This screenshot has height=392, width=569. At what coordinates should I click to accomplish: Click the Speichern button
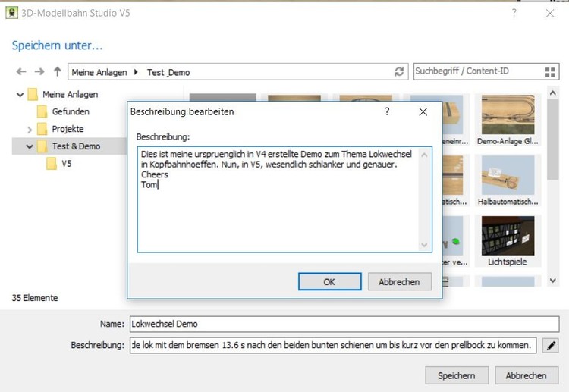[x=457, y=375]
